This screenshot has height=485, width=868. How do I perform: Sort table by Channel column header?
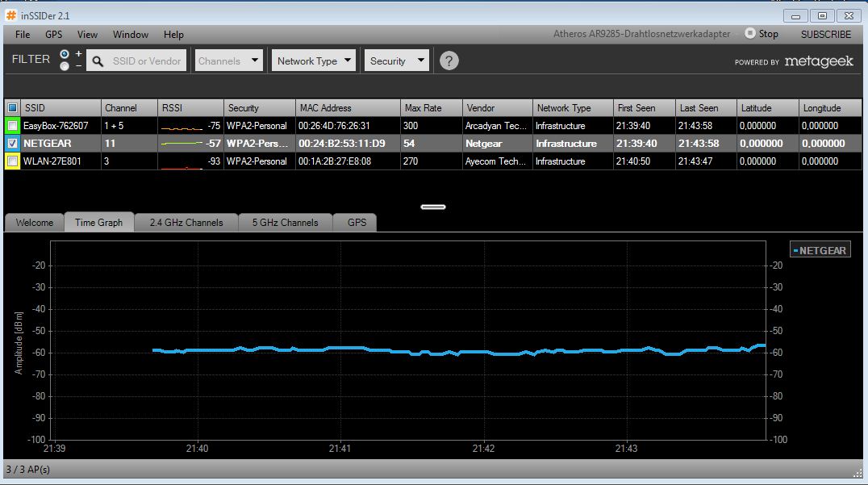point(129,108)
